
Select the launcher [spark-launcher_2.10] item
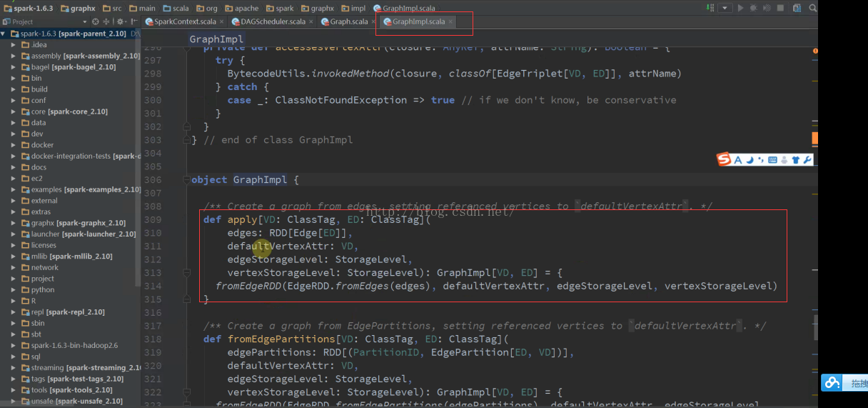tap(78, 234)
